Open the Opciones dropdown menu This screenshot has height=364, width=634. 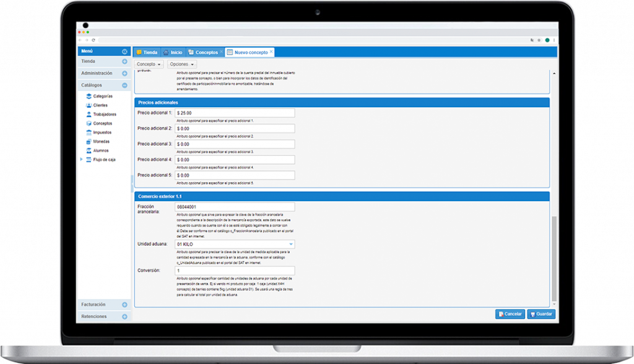coord(182,64)
